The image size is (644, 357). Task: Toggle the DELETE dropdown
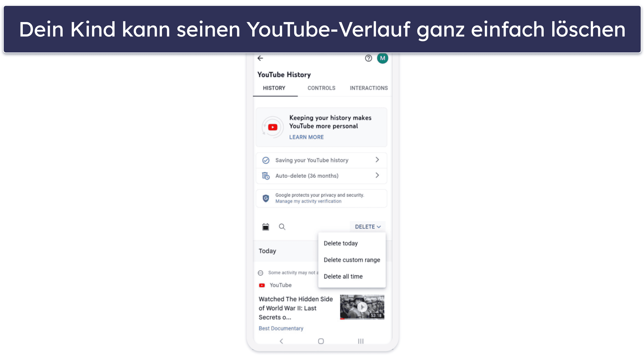[x=367, y=227]
